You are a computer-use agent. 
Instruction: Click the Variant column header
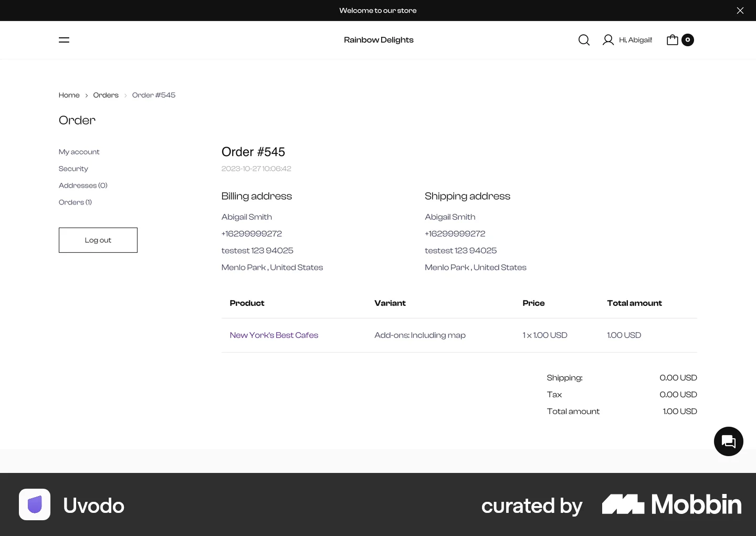390,303
